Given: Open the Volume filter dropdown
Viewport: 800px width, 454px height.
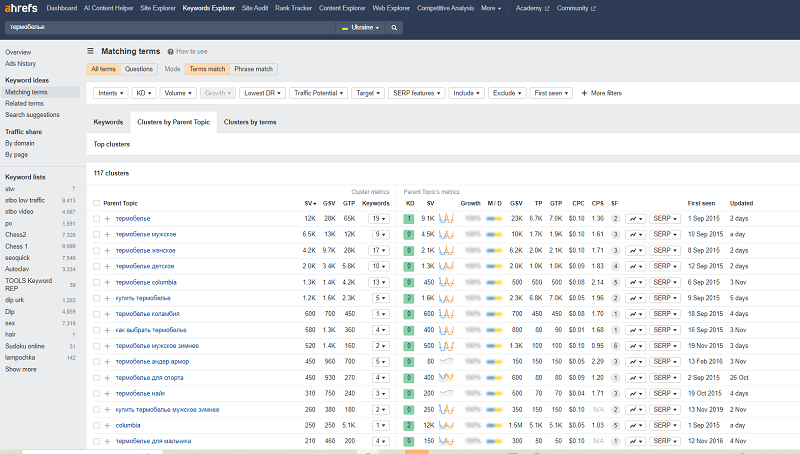Looking at the screenshot, I should (178, 93).
